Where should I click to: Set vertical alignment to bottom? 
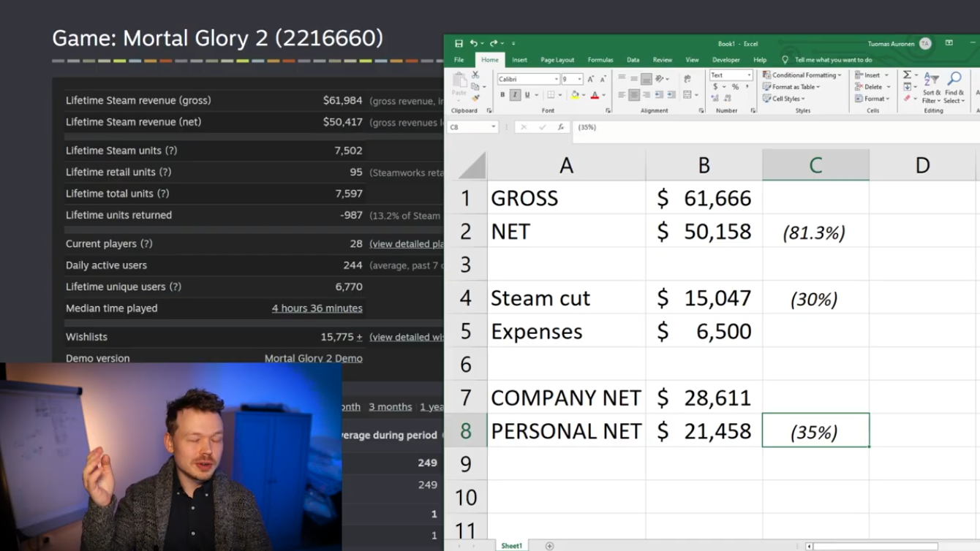tap(647, 79)
